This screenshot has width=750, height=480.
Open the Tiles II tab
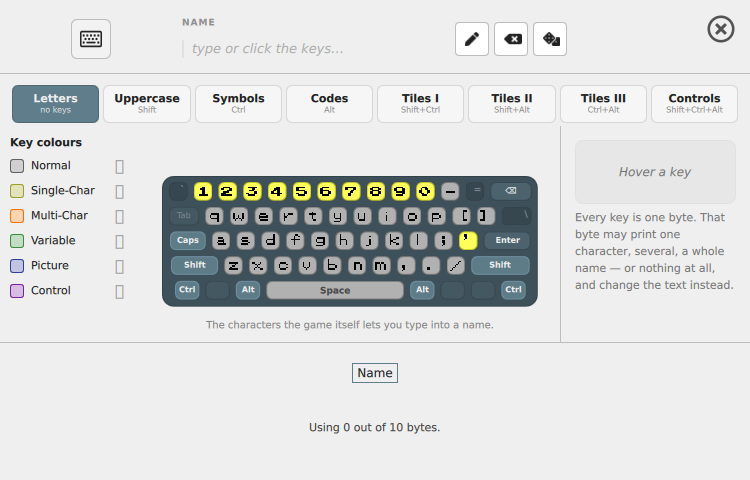pos(512,104)
